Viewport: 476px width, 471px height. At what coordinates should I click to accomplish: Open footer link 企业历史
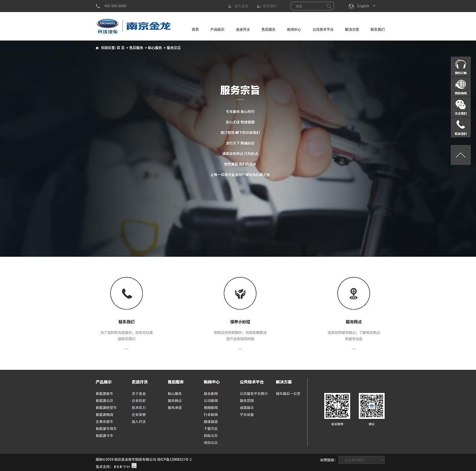tap(139, 401)
